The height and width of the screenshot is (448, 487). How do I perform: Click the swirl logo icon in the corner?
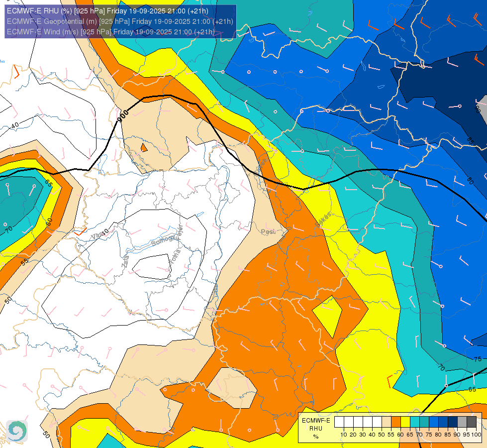(x=17, y=431)
